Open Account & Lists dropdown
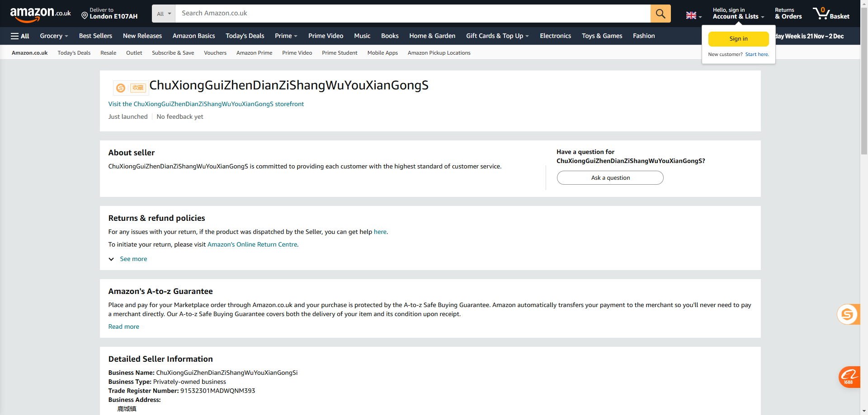 coord(738,14)
